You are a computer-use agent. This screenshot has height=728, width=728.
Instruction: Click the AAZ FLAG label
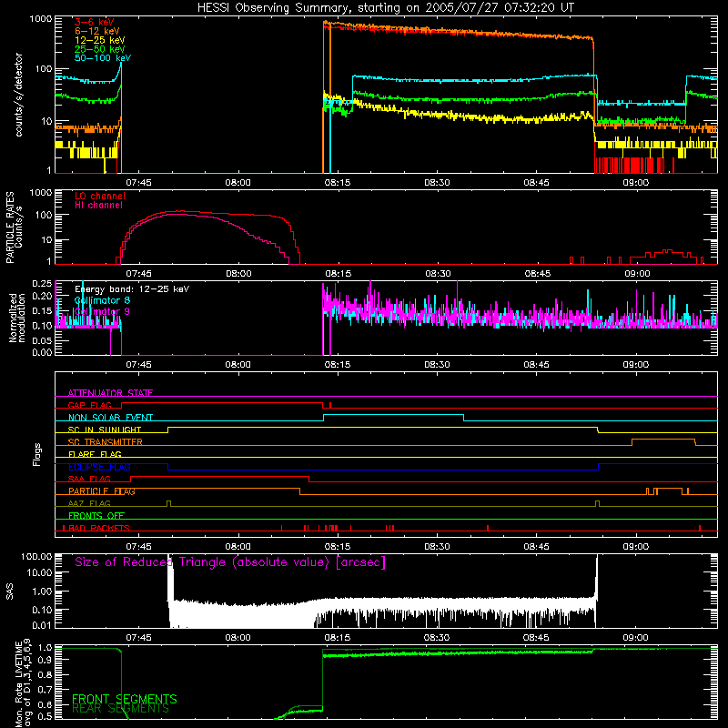tap(89, 503)
